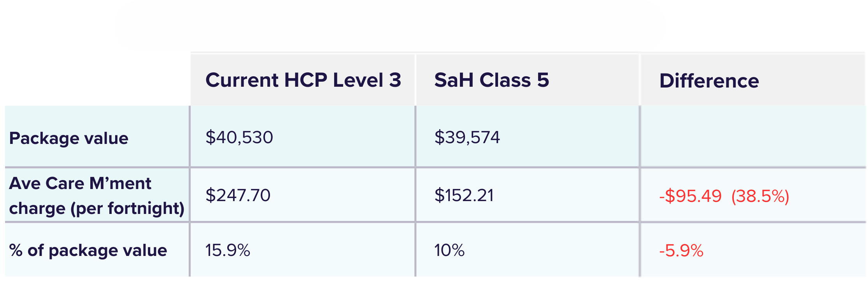This screenshot has height=282, width=868.
Task: Click the $247.70 care management cell
Action: click(x=238, y=195)
